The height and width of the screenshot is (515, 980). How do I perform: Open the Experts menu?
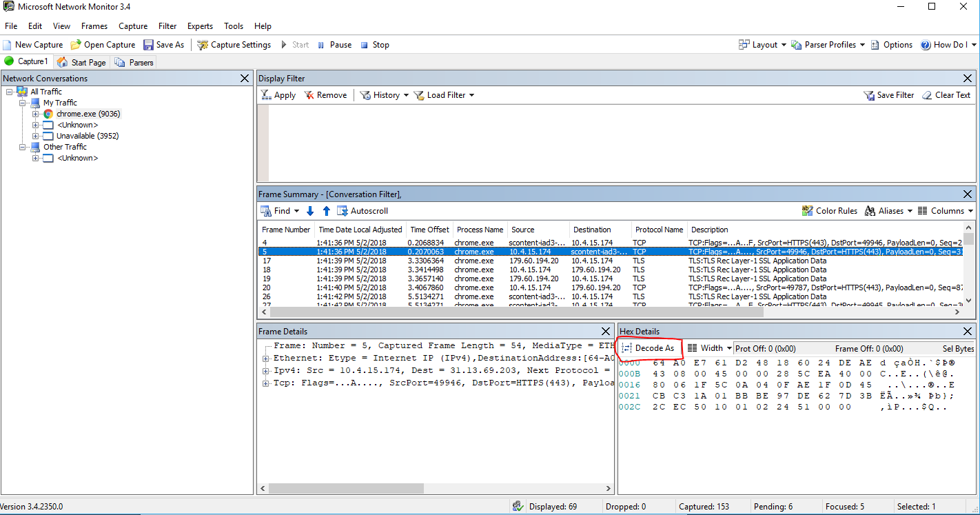(x=200, y=26)
